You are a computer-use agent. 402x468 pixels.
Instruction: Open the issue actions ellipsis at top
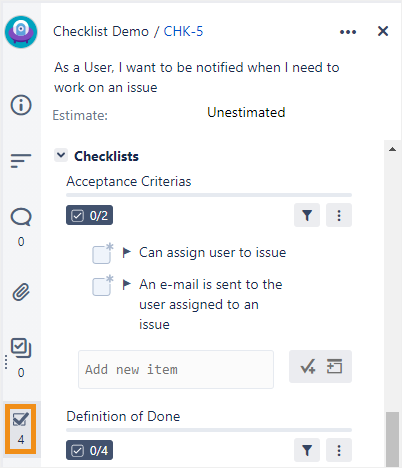[x=348, y=32]
